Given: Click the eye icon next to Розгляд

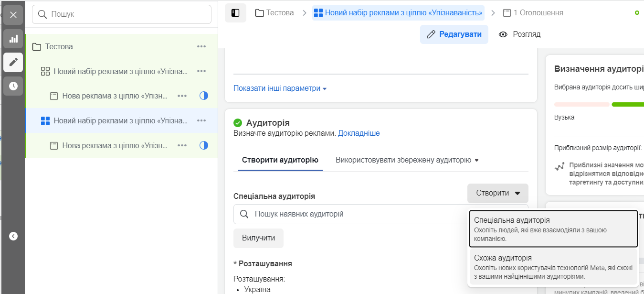Looking at the screenshot, I should click(x=502, y=34).
